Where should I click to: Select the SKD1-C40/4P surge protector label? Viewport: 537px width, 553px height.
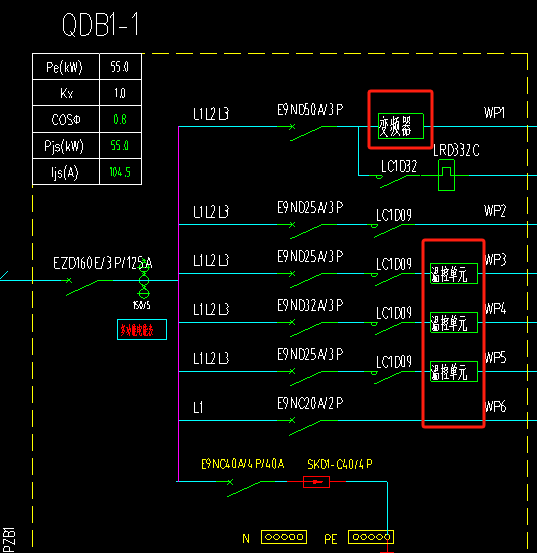click(340, 464)
